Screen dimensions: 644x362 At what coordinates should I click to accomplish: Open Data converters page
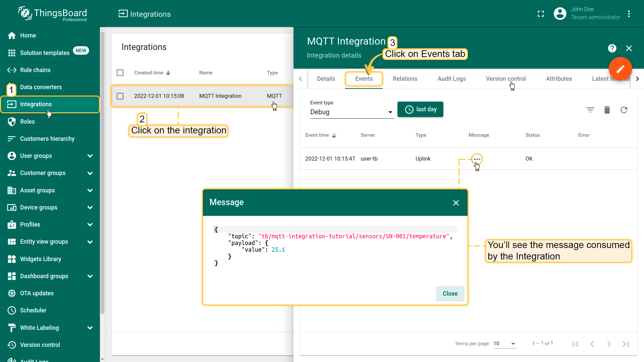tap(50, 87)
